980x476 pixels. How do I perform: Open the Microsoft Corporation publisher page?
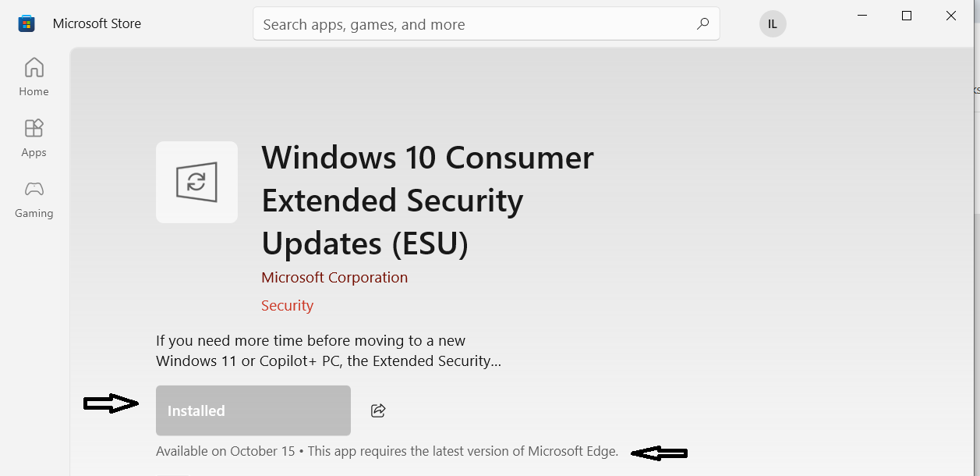[x=334, y=277]
